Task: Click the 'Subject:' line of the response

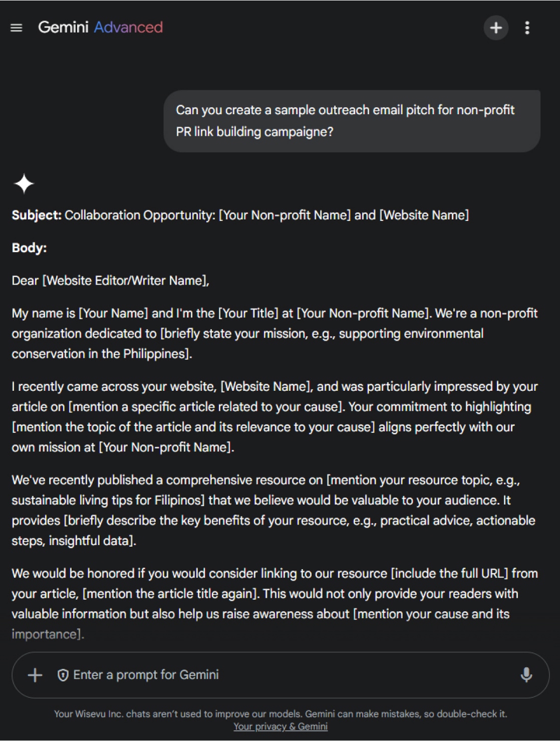Action: (x=240, y=215)
